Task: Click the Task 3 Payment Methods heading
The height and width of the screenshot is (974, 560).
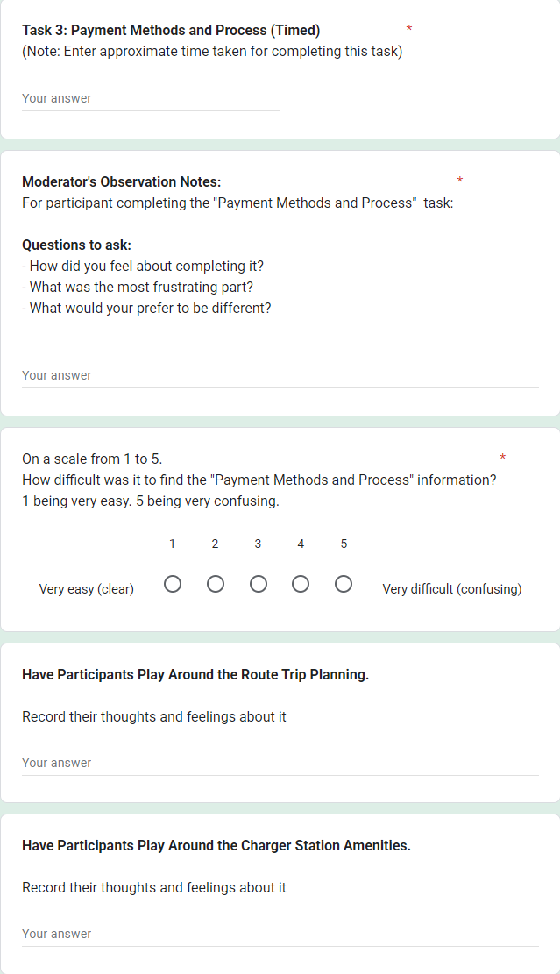Action: coord(171,31)
